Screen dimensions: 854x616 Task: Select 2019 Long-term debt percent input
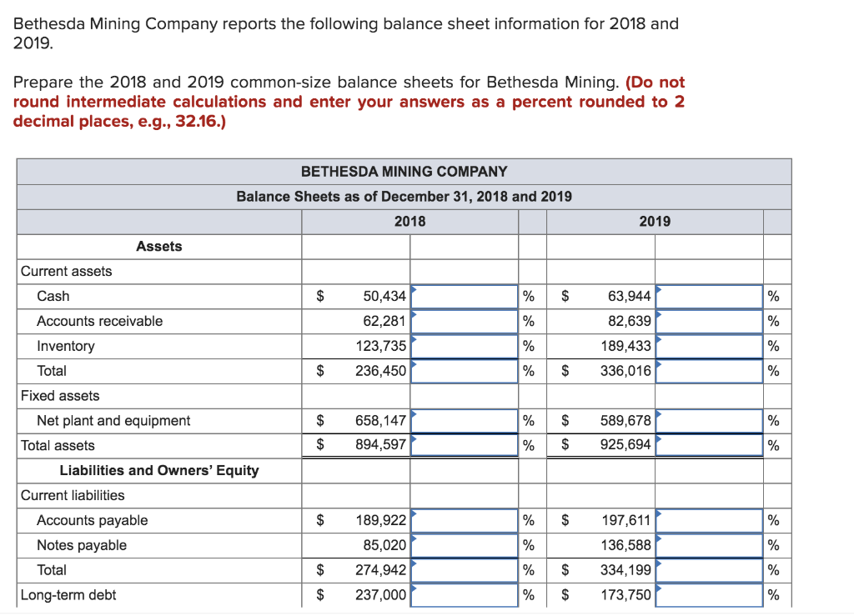[x=709, y=595]
